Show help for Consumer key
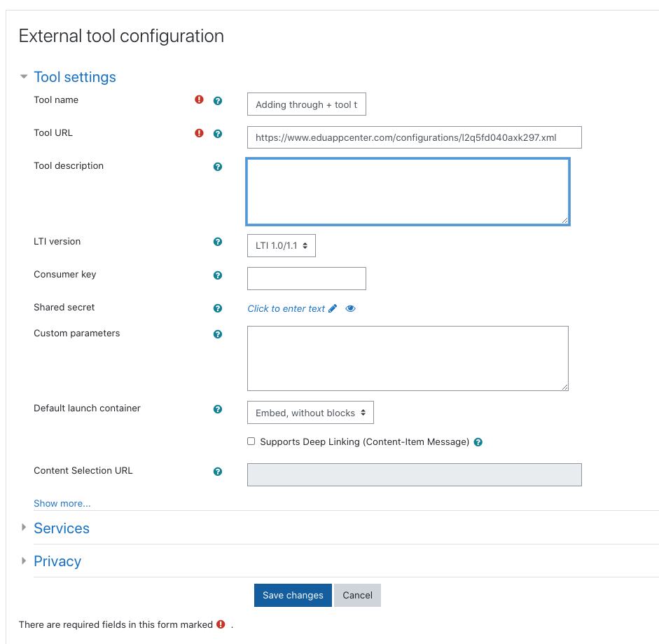This screenshot has width=659, height=644. (217, 275)
